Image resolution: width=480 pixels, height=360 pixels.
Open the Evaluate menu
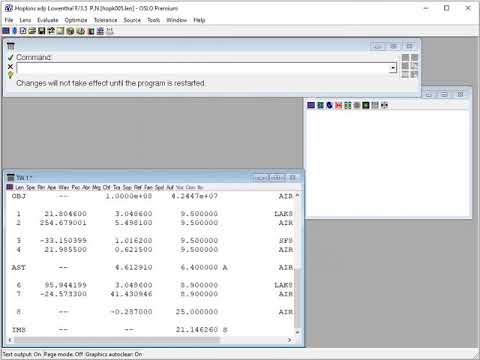[x=48, y=20]
